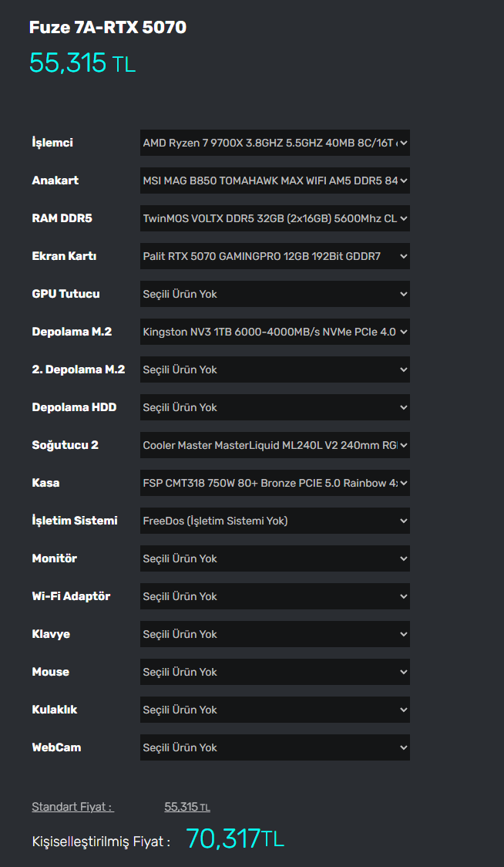Open the Depolama HDD dropdown

(x=274, y=407)
